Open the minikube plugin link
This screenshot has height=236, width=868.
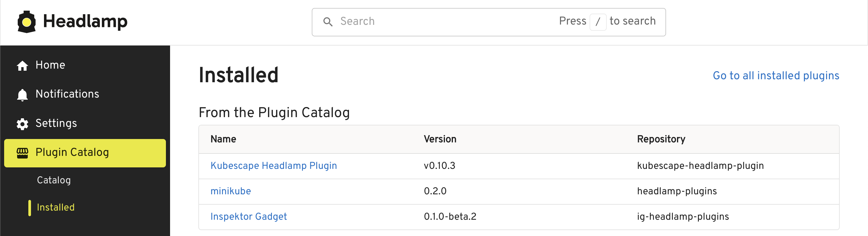tap(231, 191)
